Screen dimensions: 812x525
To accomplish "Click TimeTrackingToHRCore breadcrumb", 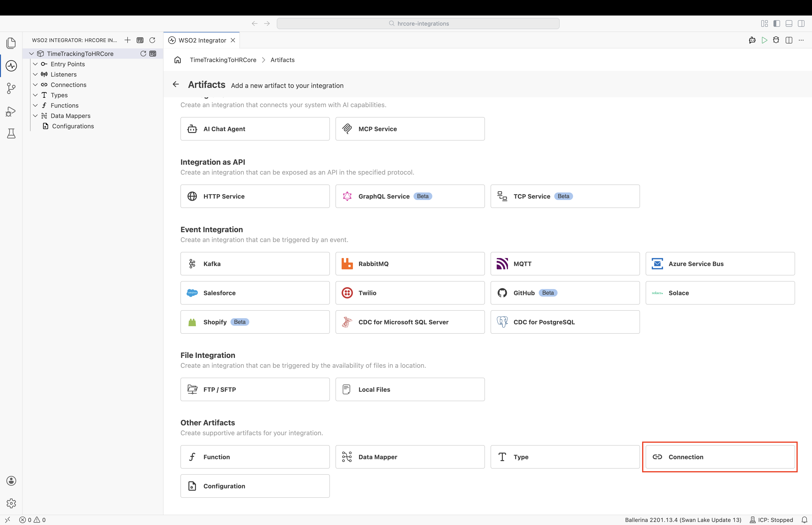I will click(223, 60).
